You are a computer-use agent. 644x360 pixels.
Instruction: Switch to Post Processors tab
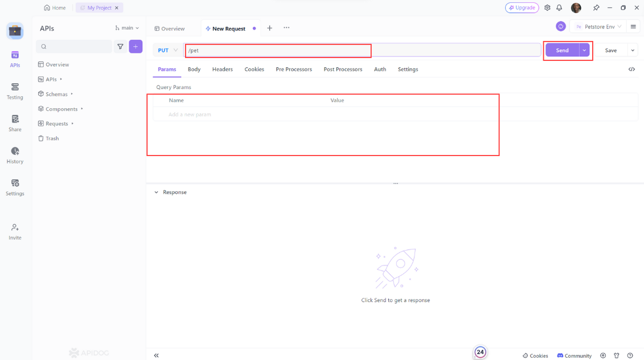(343, 69)
